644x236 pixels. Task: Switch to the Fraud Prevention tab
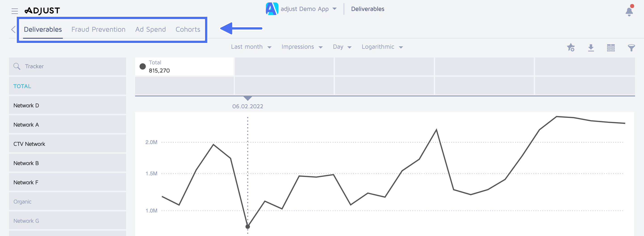tap(98, 30)
